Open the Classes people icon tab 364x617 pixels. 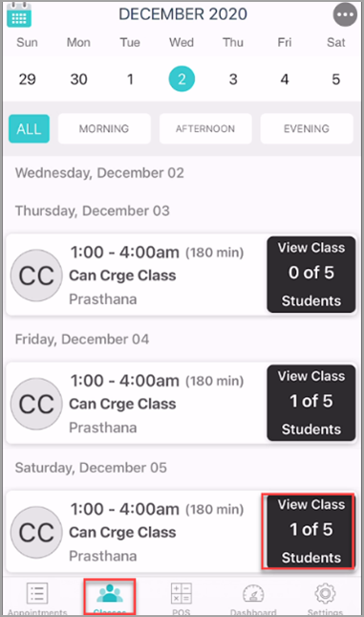110,593
